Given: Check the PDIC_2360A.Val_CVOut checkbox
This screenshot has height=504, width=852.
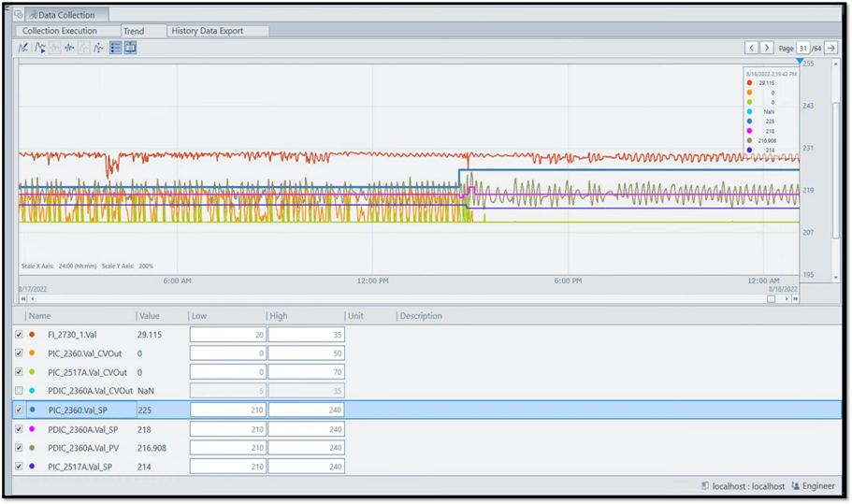Looking at the screenshot, I should 19,391.
